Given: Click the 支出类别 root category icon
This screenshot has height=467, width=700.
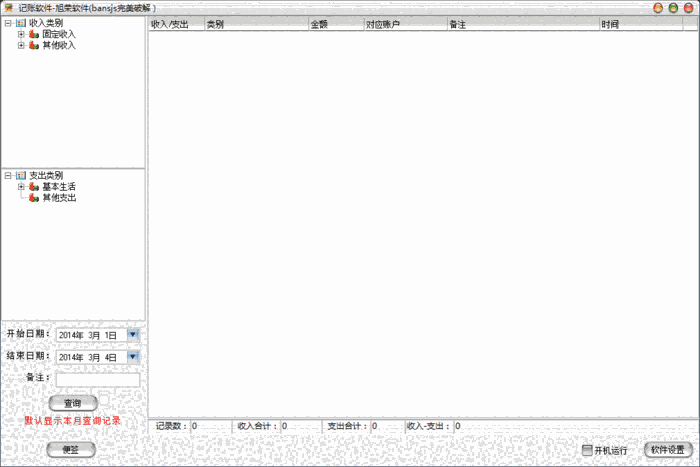Looking at the screenshot, I should pyautogui.click(x=21, y=175).
